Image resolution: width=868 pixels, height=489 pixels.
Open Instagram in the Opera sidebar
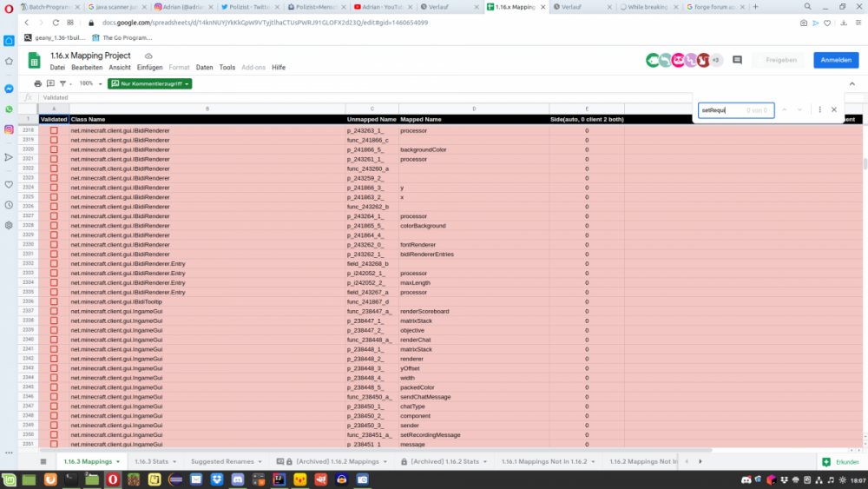[9, 129]
